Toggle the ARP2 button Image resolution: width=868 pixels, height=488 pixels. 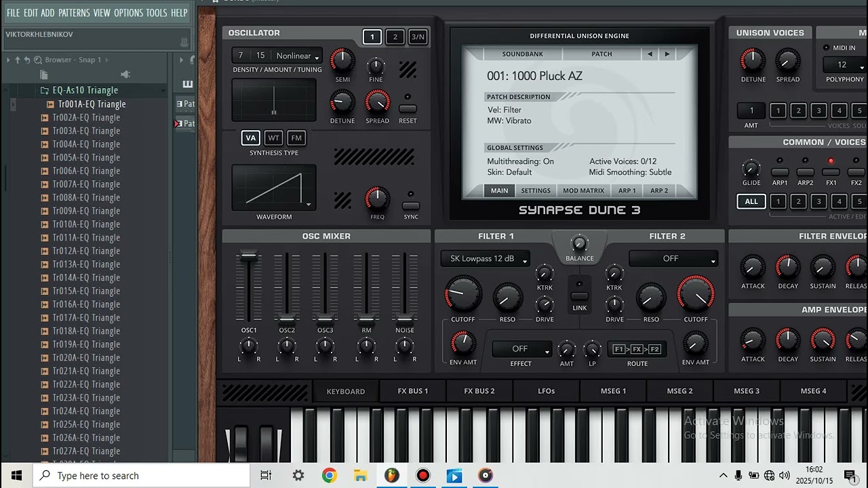[805, 172]
